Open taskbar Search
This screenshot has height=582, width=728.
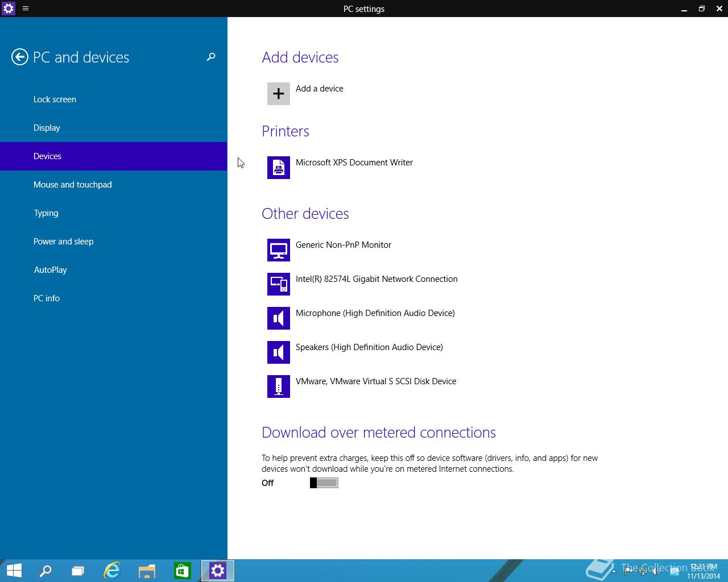[x=45, y=571]
